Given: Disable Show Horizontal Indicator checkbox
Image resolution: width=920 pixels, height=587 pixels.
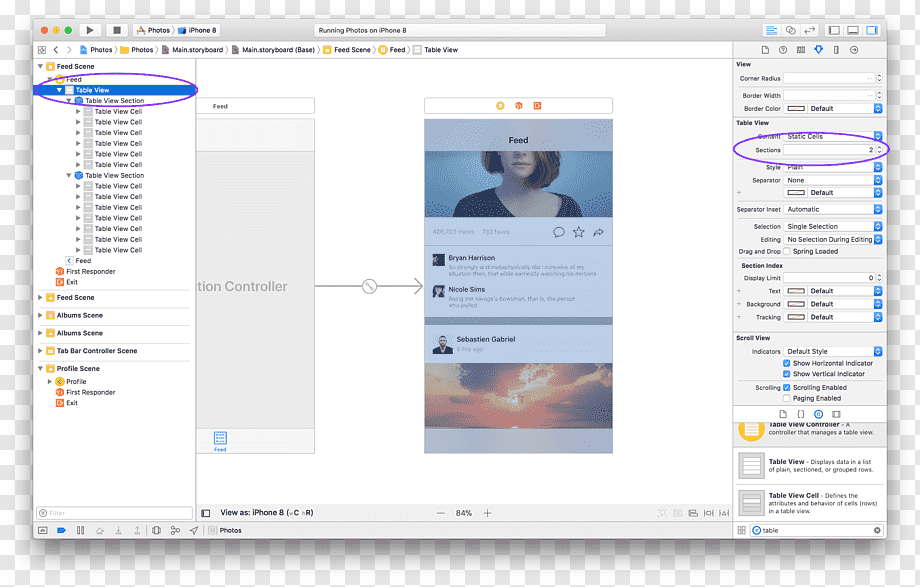Looking at the screenshot, I should click(786, 363).
